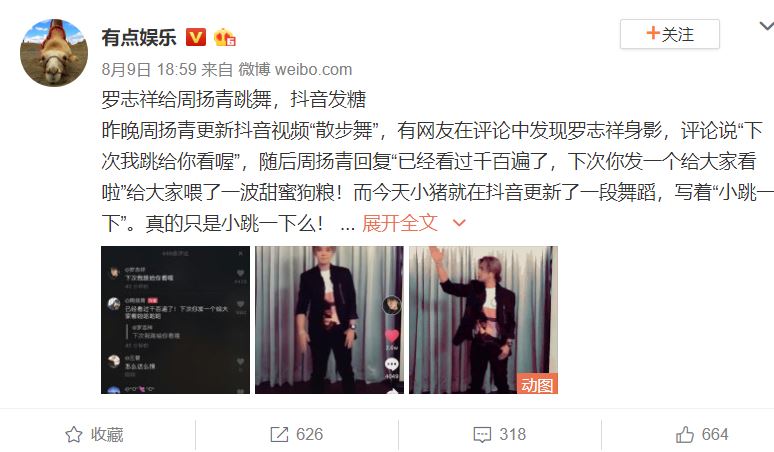774x452 pixels.
Task: Click the crown membership badge icon
Action: [x=225, y=37]
